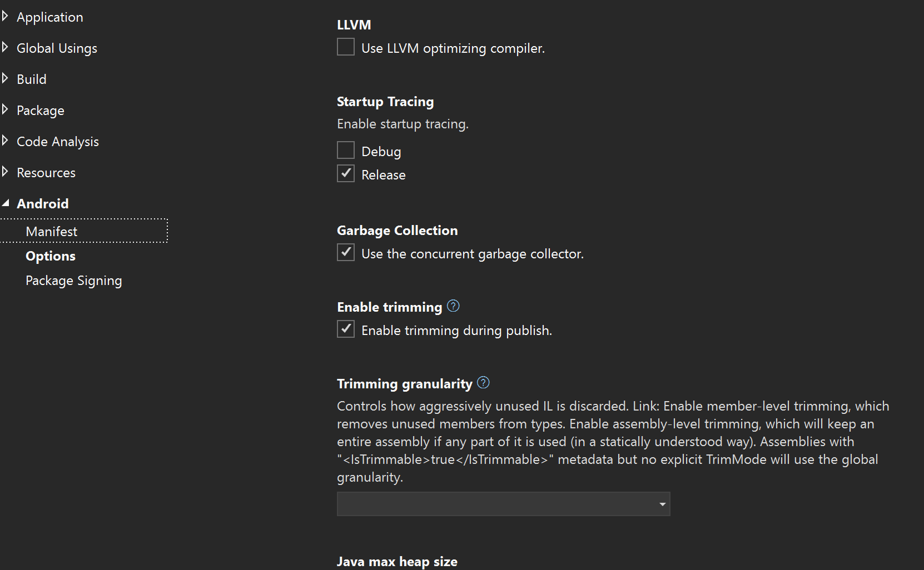Open the Trimming granularity help icon

click(483, 383)
